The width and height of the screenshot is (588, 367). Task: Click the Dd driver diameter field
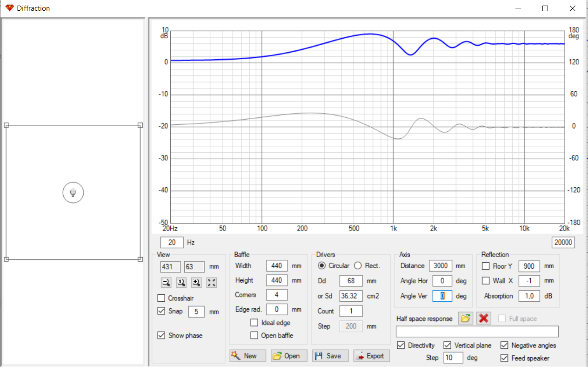click(351, 281)
